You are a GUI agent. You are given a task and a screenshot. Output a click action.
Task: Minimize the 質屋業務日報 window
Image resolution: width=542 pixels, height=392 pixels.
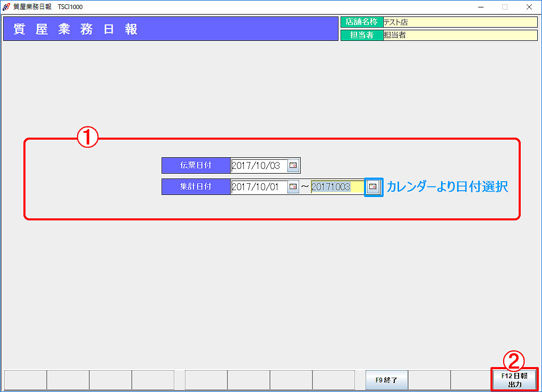481,7
